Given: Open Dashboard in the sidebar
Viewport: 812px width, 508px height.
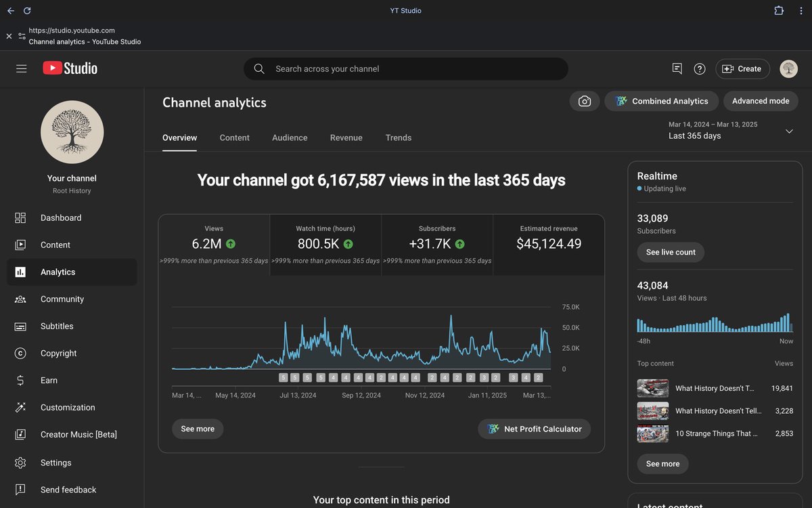Looking at the screenshot, I should click(x=72, y=218).
